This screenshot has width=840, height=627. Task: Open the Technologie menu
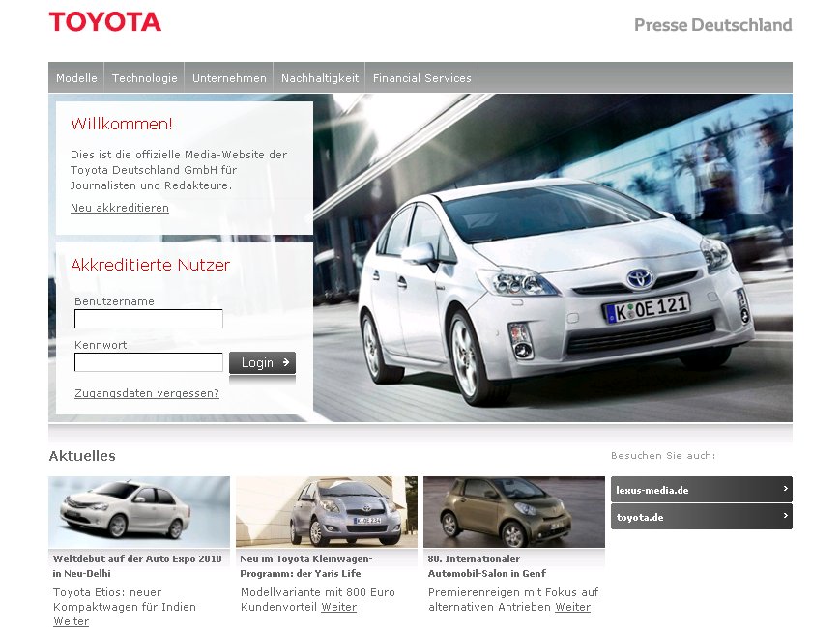pos(145,78)
